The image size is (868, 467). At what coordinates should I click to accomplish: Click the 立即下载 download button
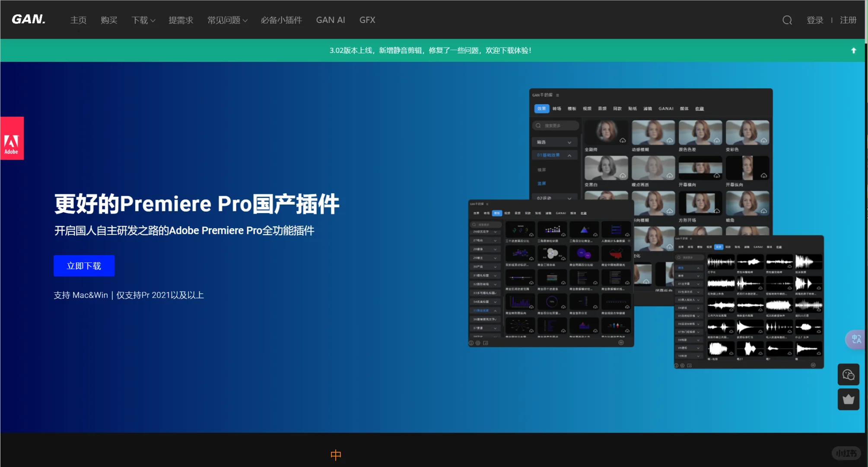83,265
